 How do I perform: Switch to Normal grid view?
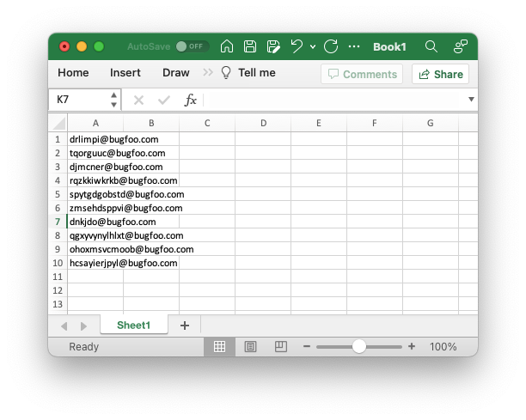[219, 346]
